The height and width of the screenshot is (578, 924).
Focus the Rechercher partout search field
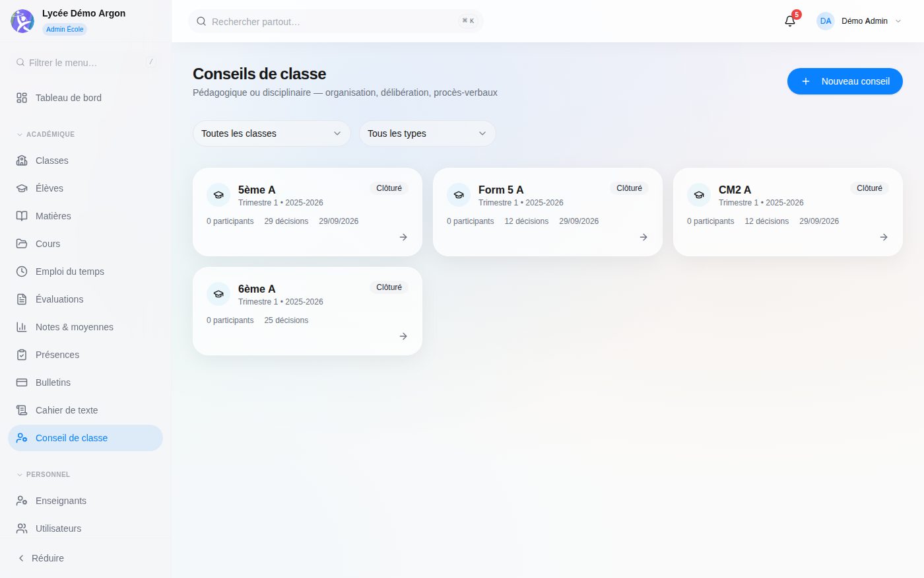click(335, 21)
